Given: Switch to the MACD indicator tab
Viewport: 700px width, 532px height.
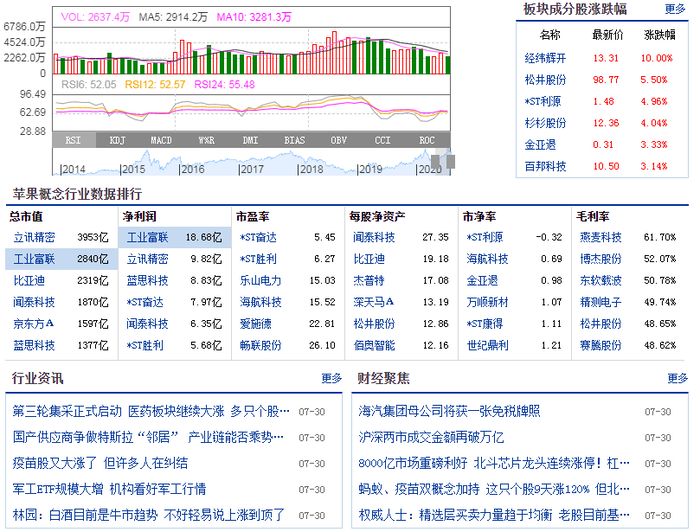Looking at the screenshot, I should pyautogui.click(x=162, y=140).
